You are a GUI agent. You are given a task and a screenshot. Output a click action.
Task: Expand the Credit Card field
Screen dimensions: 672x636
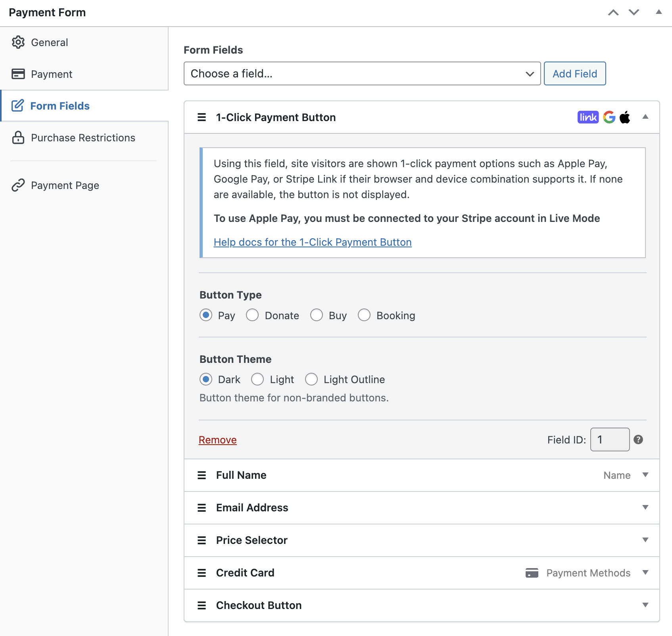645,572
